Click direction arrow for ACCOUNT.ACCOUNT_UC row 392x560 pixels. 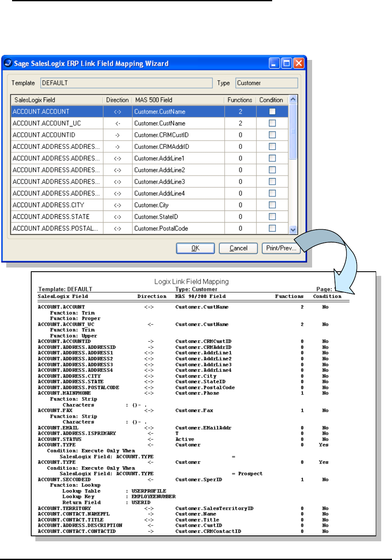[117, 123]
